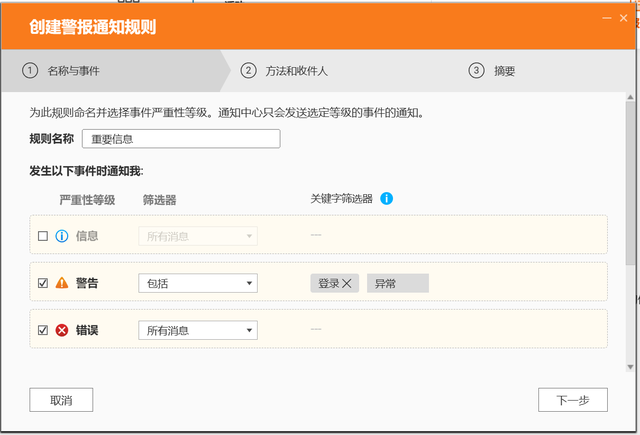Go to the 方法和收件人 step
The height and width of the screenshot is (435, 640).
pos(296,71)
